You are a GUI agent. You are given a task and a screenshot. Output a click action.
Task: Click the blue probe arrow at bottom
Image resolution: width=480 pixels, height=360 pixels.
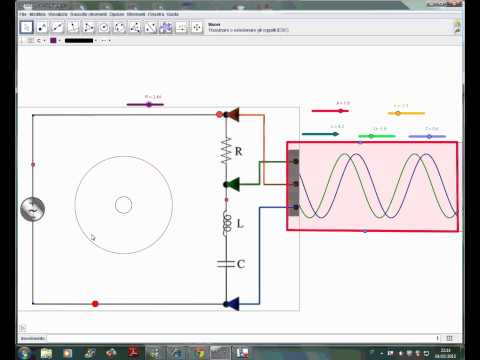pyautogui.click(x=233, y=304)
